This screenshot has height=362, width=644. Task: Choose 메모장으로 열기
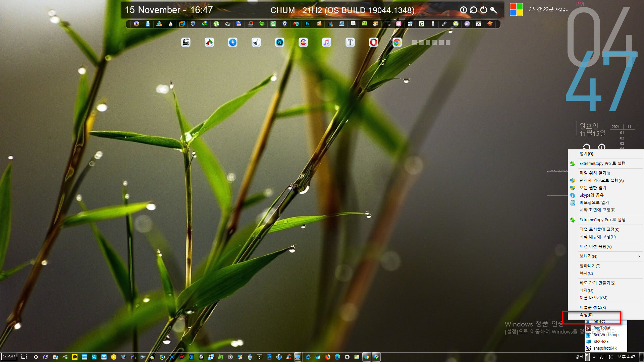(x=606, y=202)
